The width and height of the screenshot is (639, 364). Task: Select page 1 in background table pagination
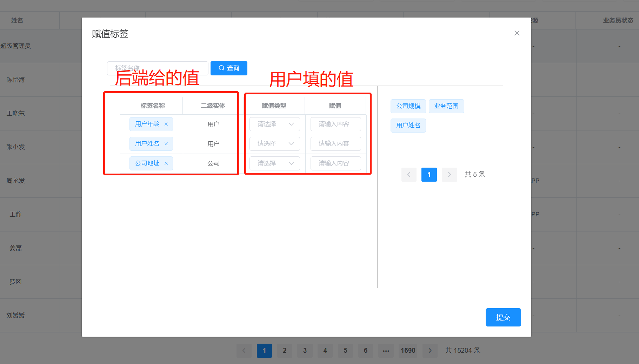pos(264,351)
